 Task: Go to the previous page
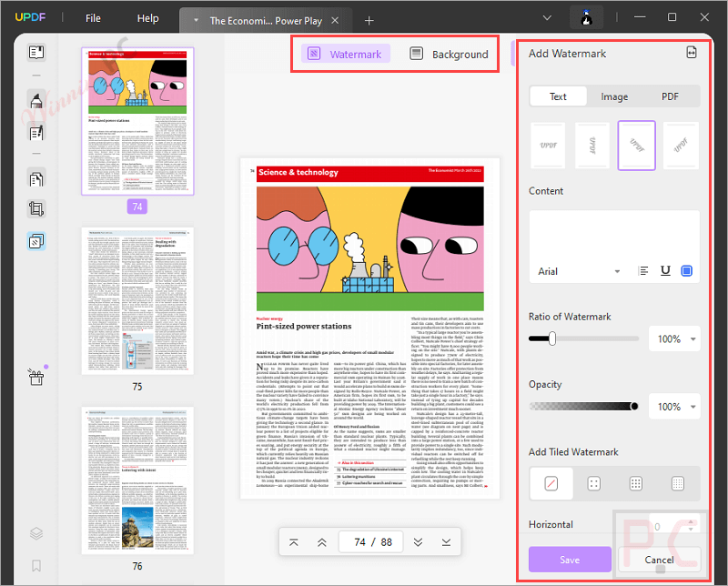(322, 542)
